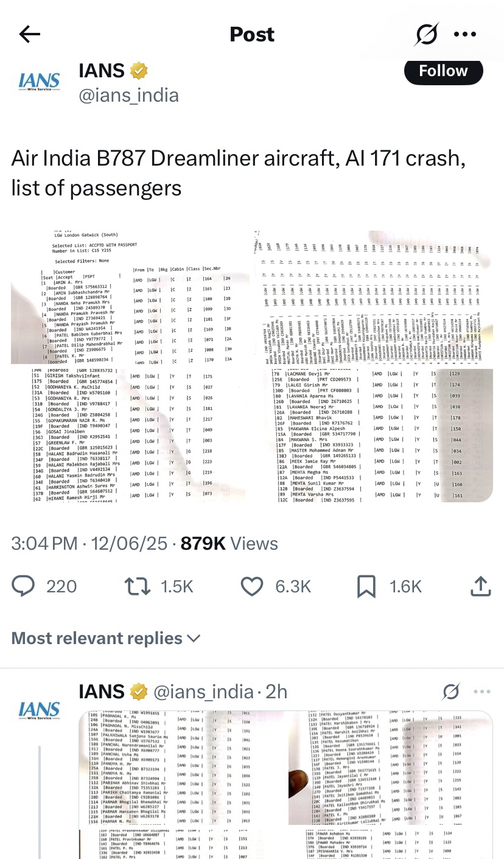
Task: Tap the reply speech bubble icon
Action: click(24, 586)
